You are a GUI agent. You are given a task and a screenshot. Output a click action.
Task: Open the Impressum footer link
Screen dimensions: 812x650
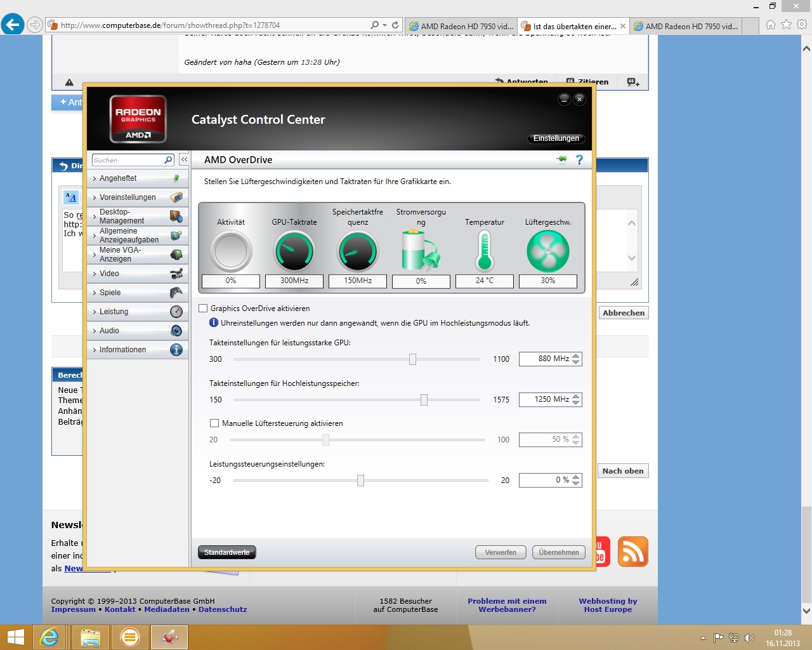coord(74,609)
